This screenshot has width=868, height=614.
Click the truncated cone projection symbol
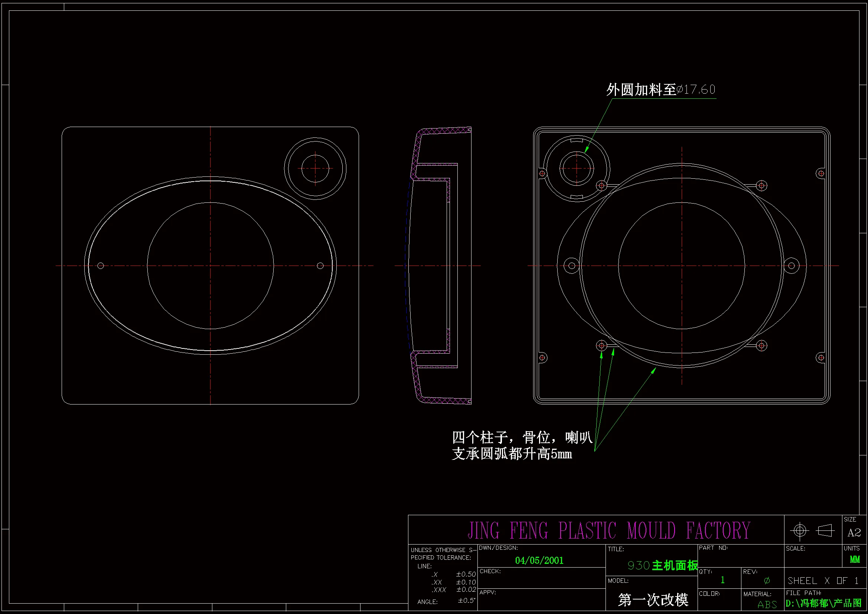tap(825, 530)
